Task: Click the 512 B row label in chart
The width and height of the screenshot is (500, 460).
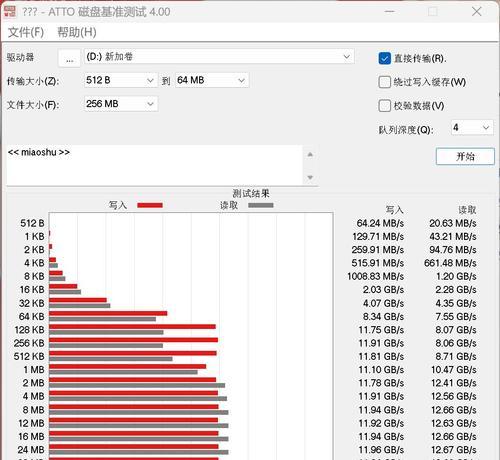Action: [32, 223]
